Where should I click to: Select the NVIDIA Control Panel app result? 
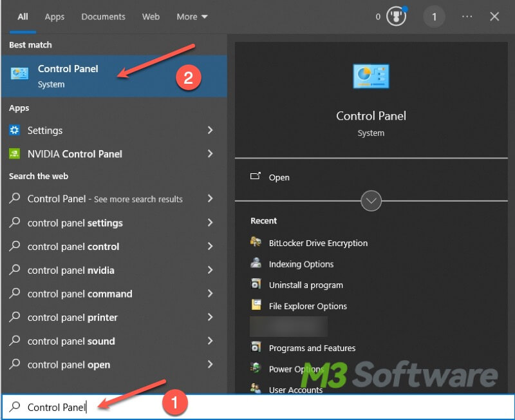pyautogui.click(x=114, y=154)
